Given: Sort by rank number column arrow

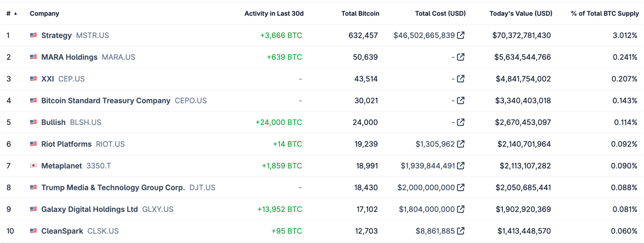Looking at the screenshot, I should [16, 13].
